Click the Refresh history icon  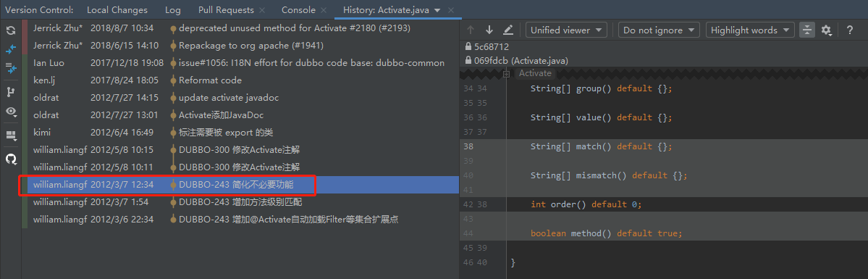pos(11,30)
